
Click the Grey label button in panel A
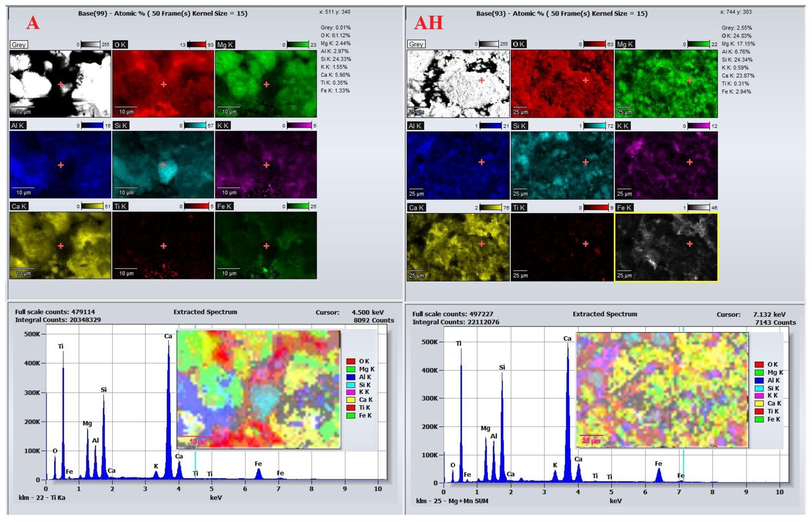(19, 44)
